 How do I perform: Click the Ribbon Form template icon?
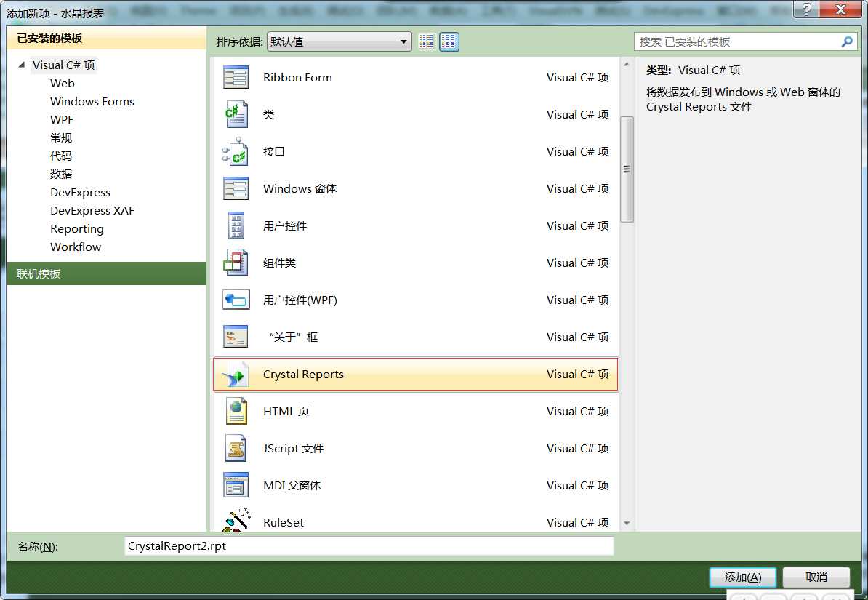236,78
